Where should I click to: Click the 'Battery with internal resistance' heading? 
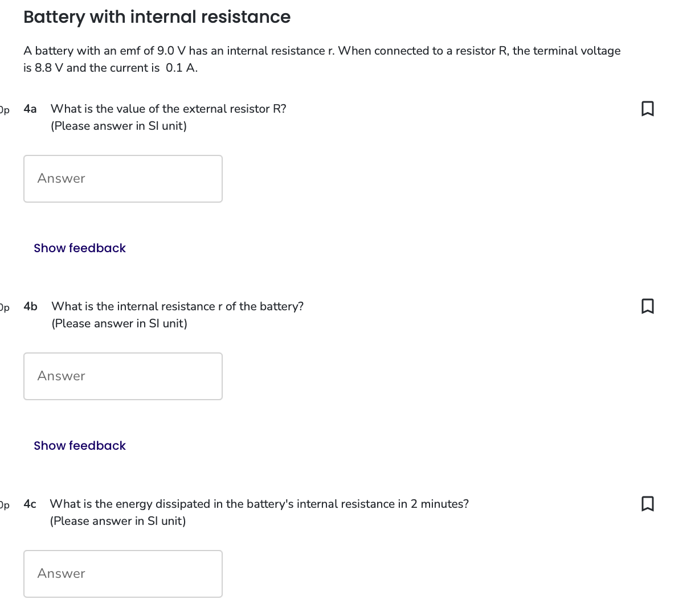click(x=157, y=17)
